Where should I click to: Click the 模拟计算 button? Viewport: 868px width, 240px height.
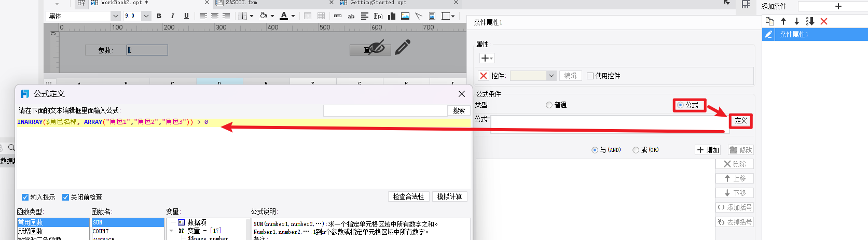click(449, 196)
